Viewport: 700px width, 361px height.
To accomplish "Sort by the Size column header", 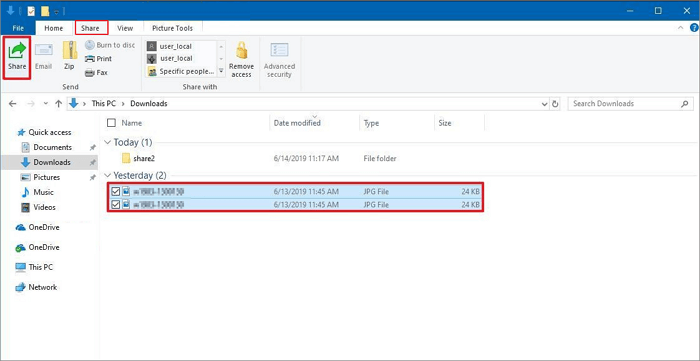I will (x=445, y=123).
